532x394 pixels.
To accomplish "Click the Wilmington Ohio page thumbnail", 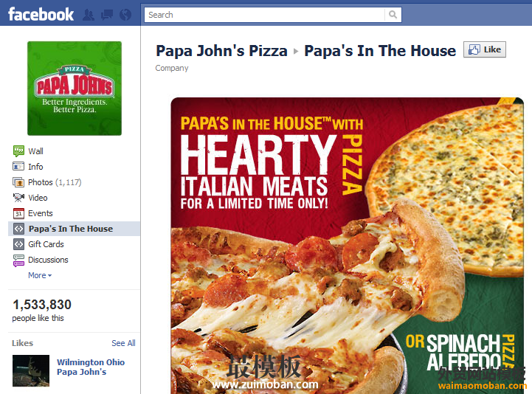I will tap(31, 370).
